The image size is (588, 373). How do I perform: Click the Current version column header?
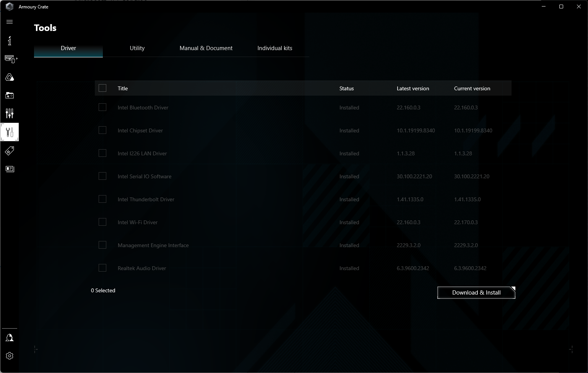click(x=472, y=88)
